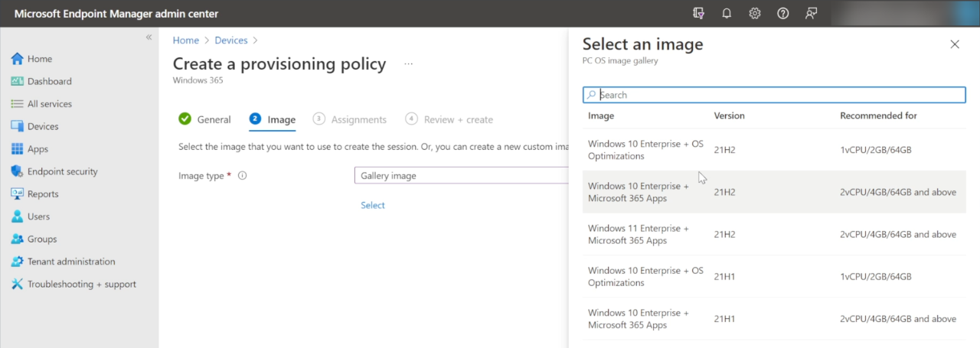The width and height of the screenshot is (980, 348).
Task: Click the Recommended for column header
Action: click(x=878, y=115)
